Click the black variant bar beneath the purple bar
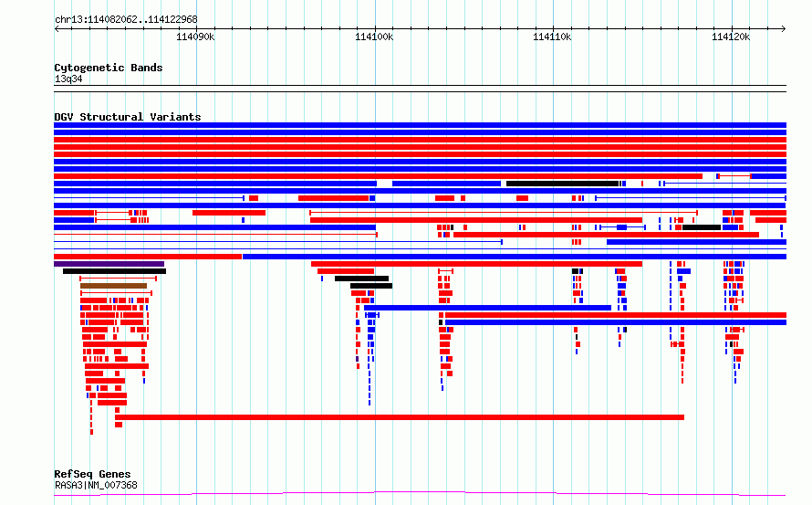This screenshot has height=505, width=812. [x=114, y=271]
